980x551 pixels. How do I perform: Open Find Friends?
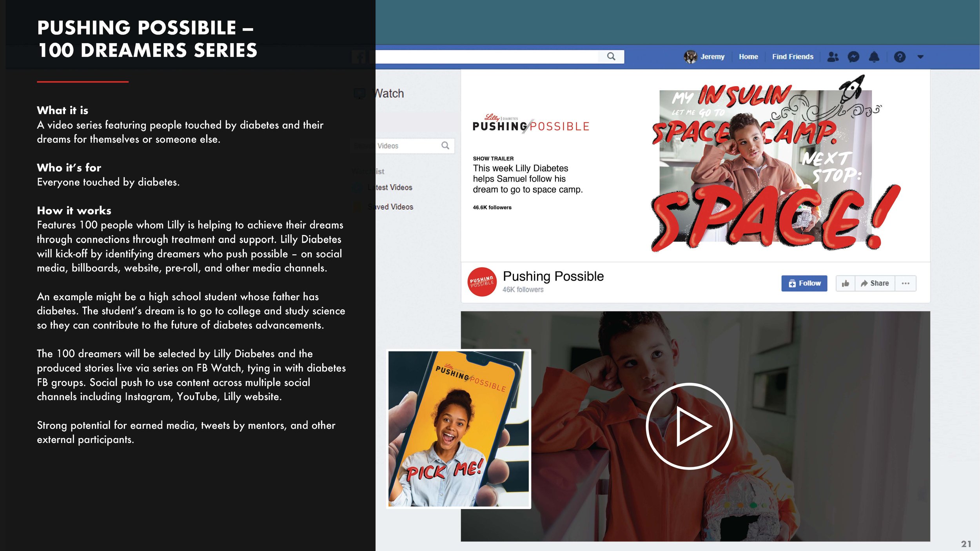(793, 57)
